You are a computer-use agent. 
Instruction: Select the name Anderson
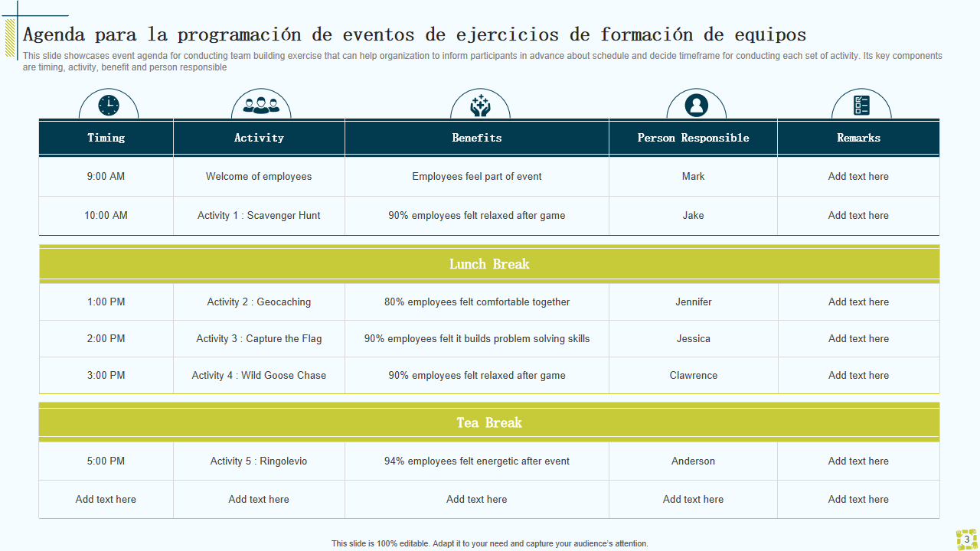694,461
